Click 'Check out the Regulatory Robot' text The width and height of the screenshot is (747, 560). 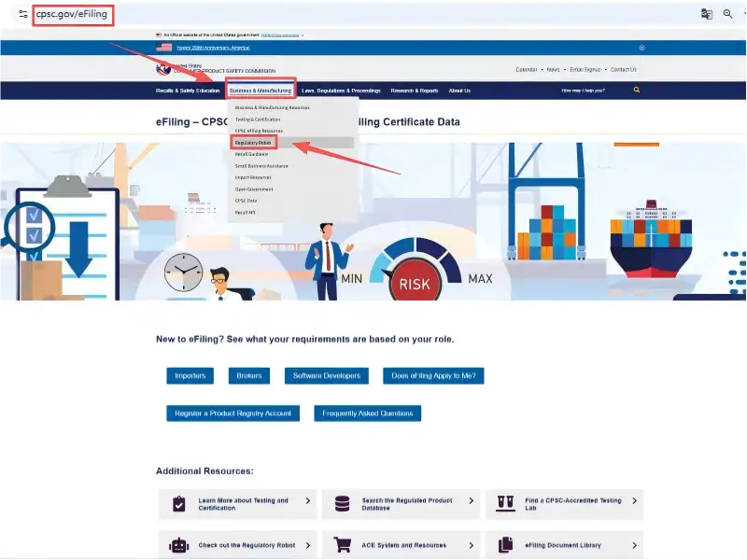click(x=247, y=545)
